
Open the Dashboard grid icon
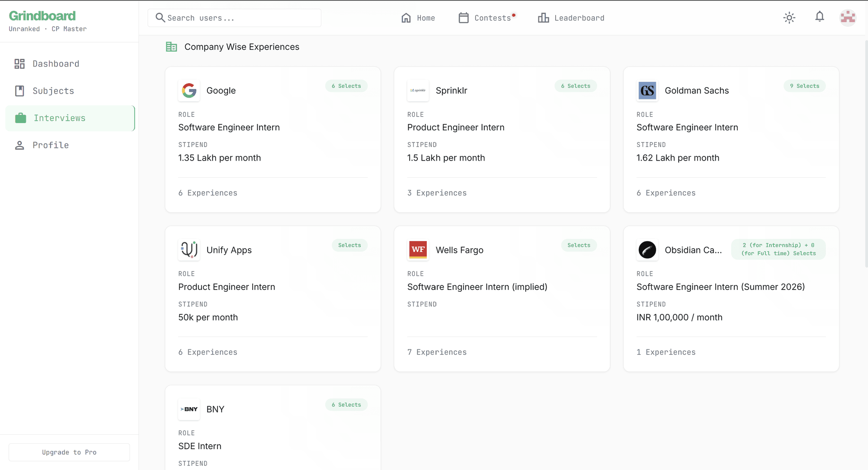19,64
